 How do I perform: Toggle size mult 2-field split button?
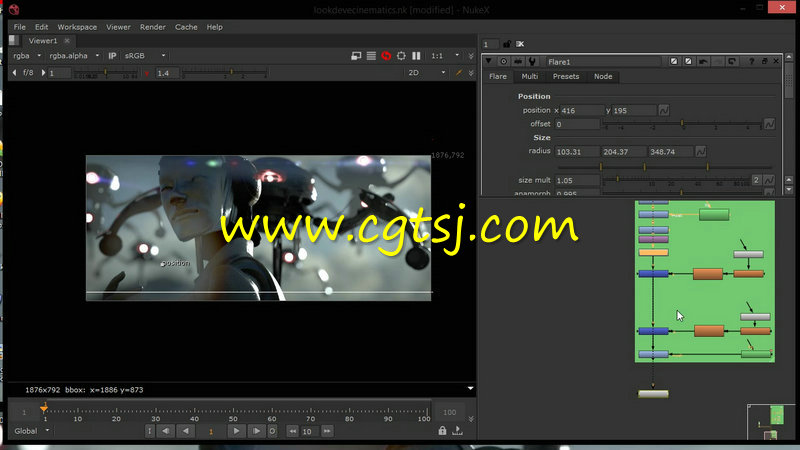coord(756,180)
